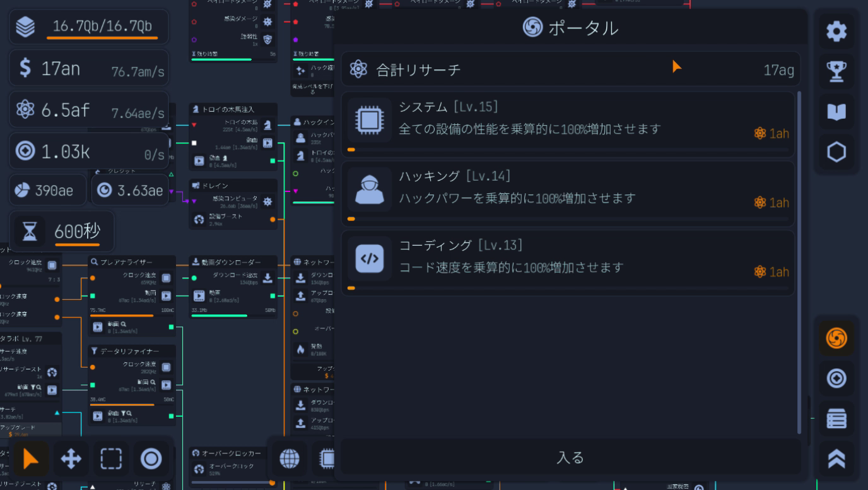This screenshot has height=490, width=868.
Task: Click the 合計リサーチ header row
Action: [x=569, y=69]
